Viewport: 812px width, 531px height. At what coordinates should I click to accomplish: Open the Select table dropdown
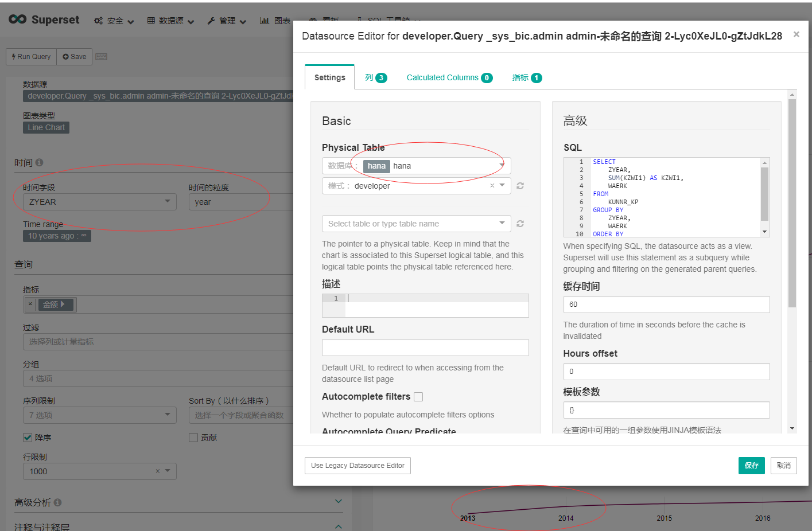(x=417, y=224)
